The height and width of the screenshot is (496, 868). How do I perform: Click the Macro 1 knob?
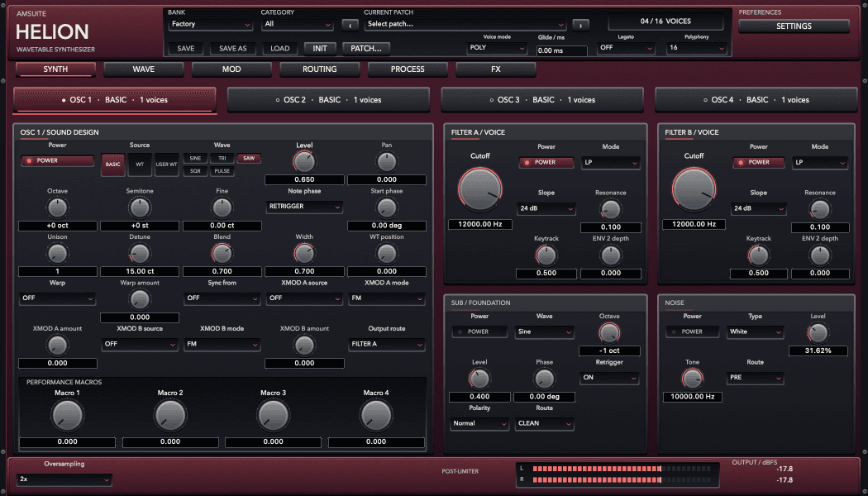pos(68,415)
